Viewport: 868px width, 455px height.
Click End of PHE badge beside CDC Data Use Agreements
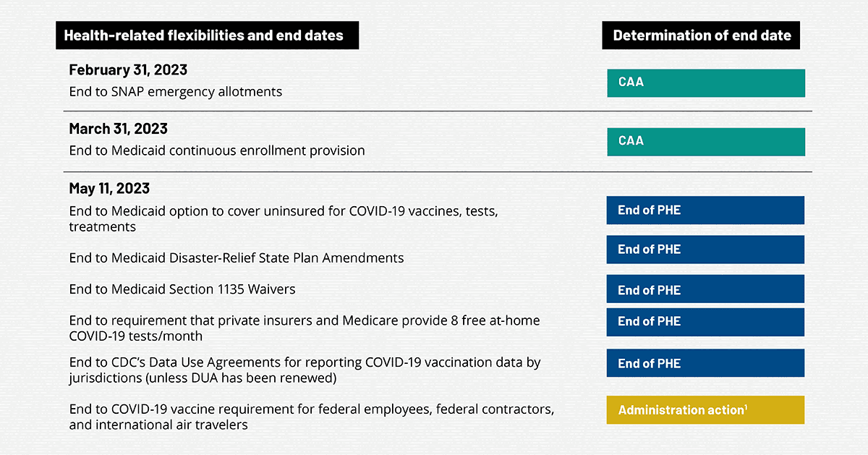(x=705, y=363)
